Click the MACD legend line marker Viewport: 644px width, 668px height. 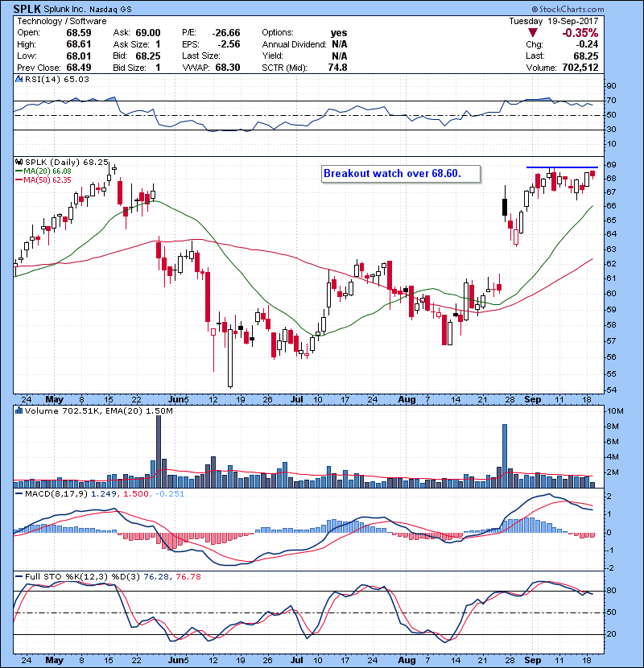coord(19,494)
